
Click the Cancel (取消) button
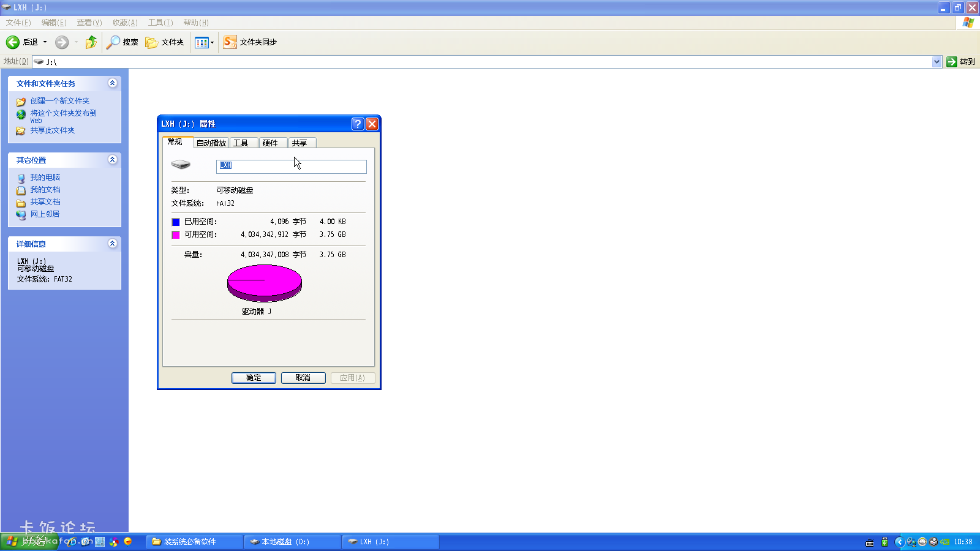(x=303, y=378)
